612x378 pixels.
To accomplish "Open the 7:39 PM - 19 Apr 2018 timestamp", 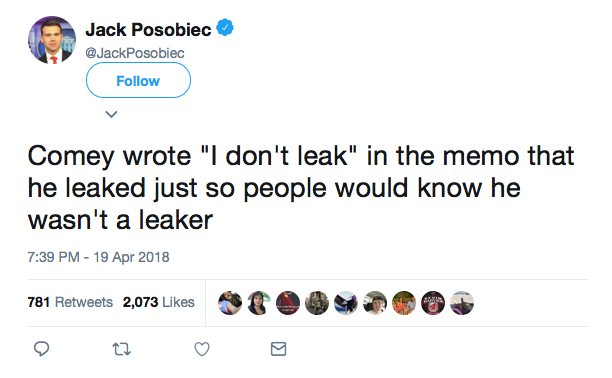I will click(98, 257).
